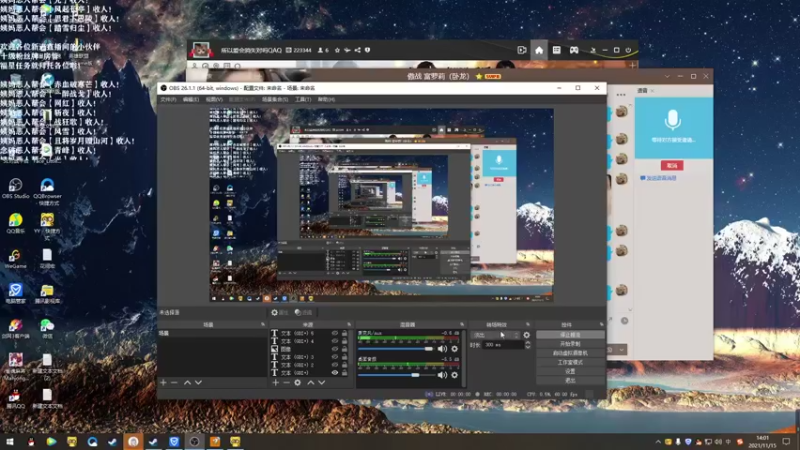The width and height of the screenshot is (800, 450).
Task: Open the 桌面音频 mixer gear settings
Action: (x=454, y=375)
